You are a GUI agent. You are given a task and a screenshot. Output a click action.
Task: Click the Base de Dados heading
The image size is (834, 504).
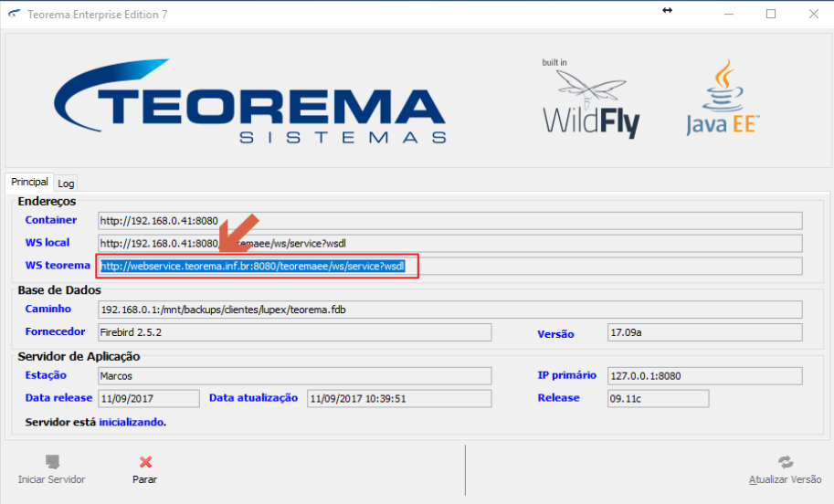click(x=59, y=290)
